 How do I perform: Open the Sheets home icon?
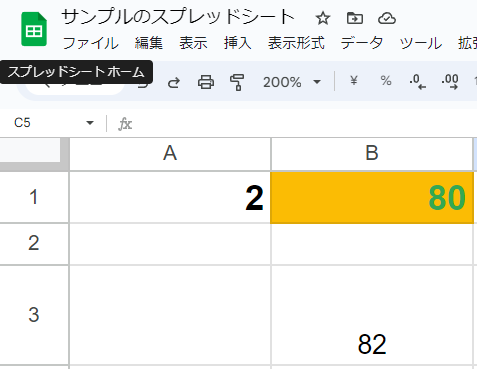[34, 29]
